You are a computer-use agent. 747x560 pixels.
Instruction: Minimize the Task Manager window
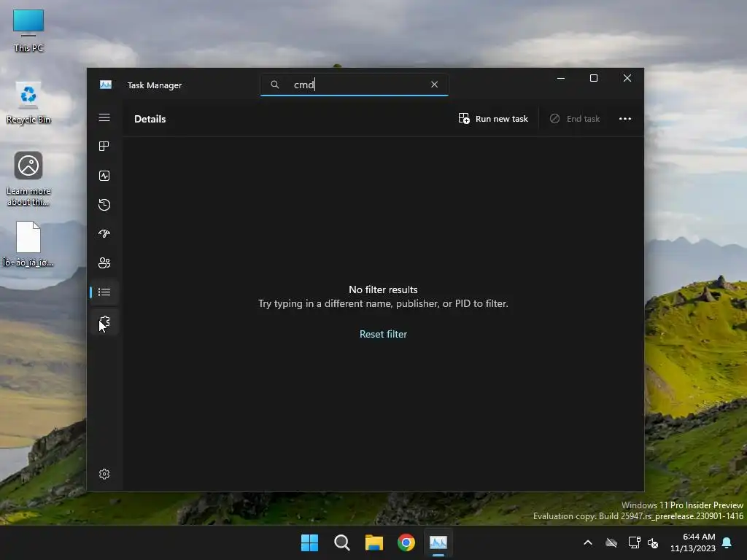[x=561, y=78]
